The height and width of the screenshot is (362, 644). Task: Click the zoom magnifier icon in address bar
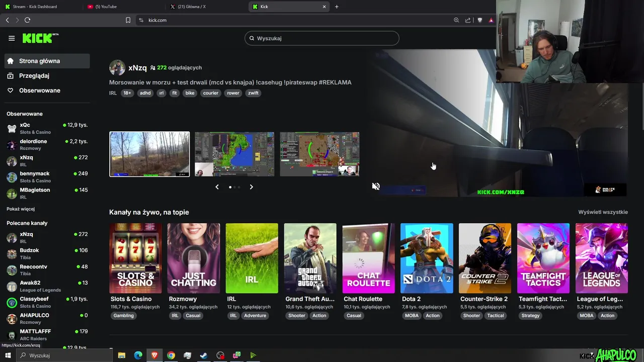click(456, 20)
